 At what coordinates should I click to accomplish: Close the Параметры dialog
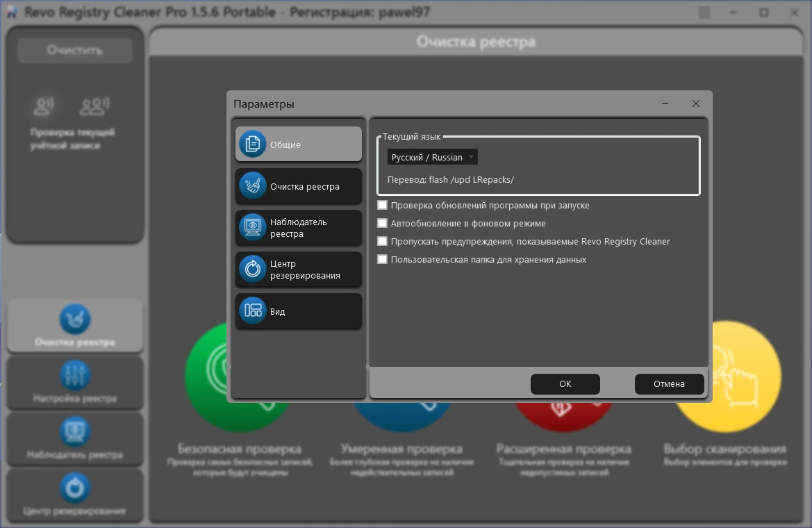tap(696, 104)
